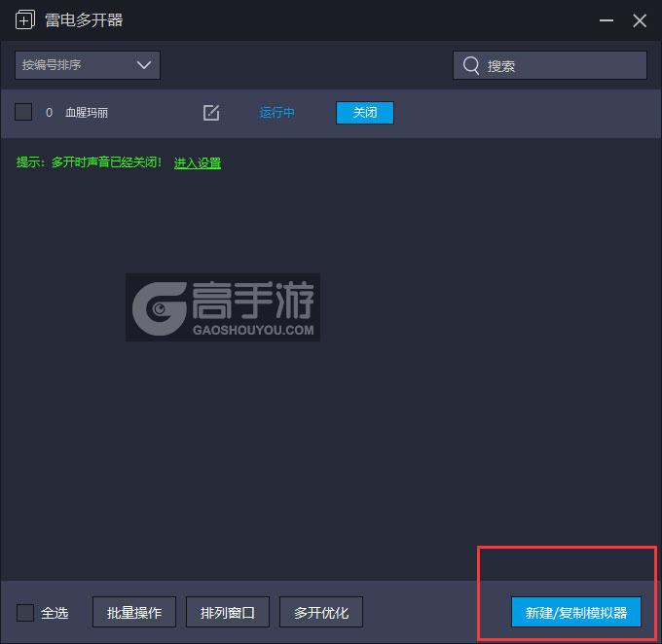
Task: Minimize the 雷电多开器 window
Action: click(x=607, y=20)
